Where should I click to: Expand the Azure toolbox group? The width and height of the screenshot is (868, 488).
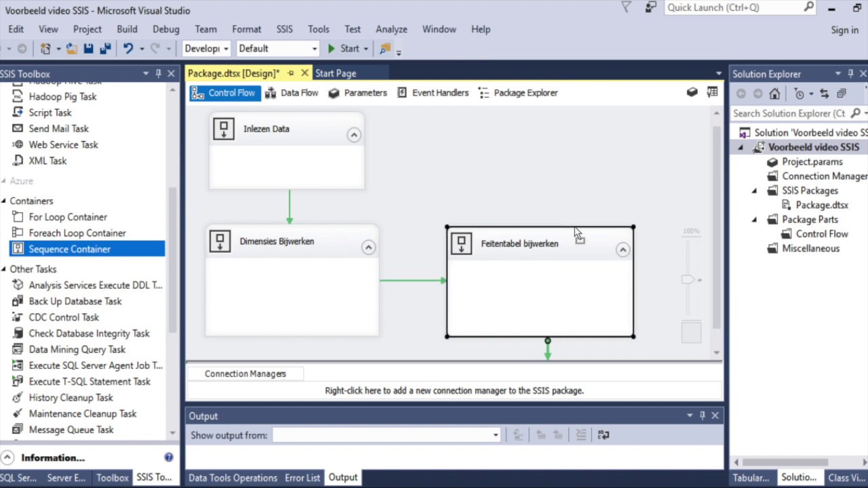(x=4, y=181)
